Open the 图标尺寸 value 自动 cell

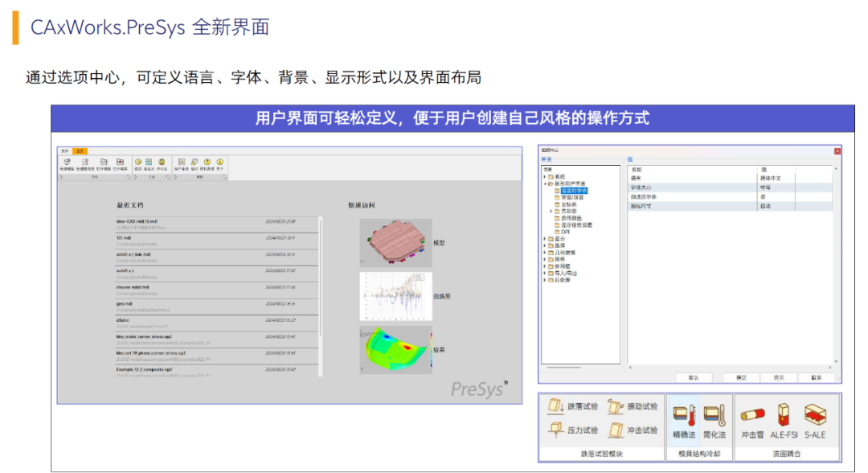coord(776,206)
